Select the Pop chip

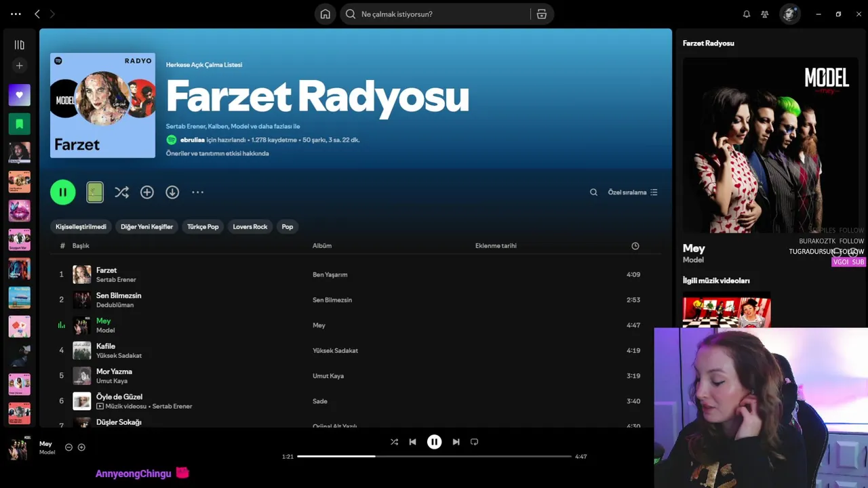(x=288, y=226)
